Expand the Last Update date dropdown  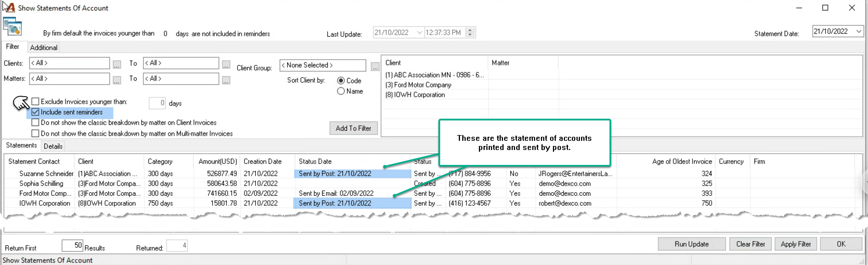pos(419,33)
